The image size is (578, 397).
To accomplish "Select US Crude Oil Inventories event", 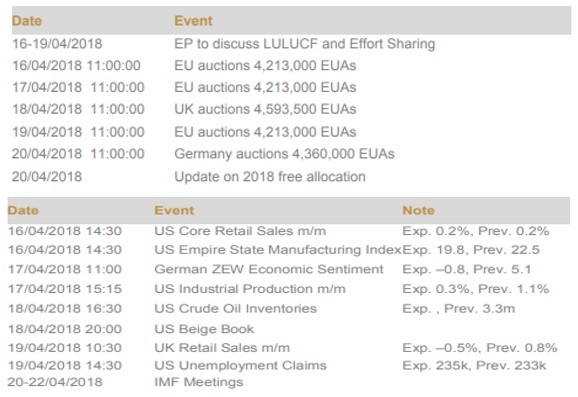I will (x=236, y=309).
